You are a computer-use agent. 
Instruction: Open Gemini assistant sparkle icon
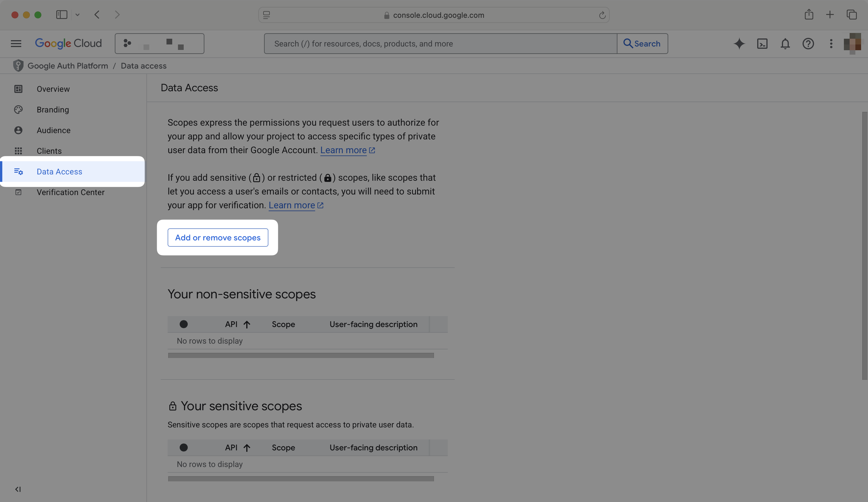coord(739,44)
